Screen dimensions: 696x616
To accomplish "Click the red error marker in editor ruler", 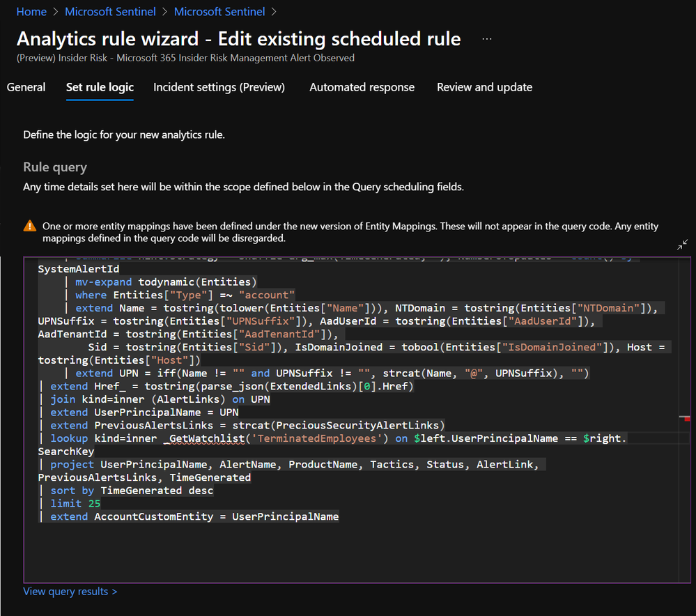I will (x=687, y=419).
